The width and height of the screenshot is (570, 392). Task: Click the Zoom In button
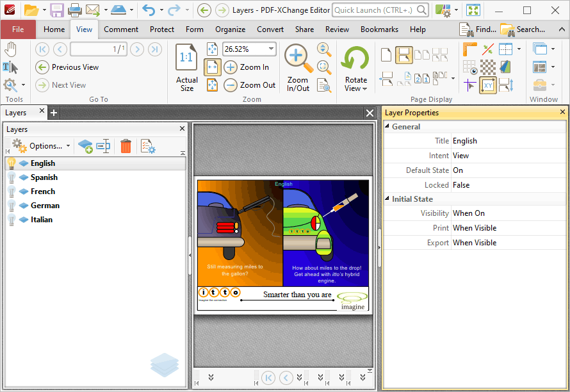(x=247, y=67)
